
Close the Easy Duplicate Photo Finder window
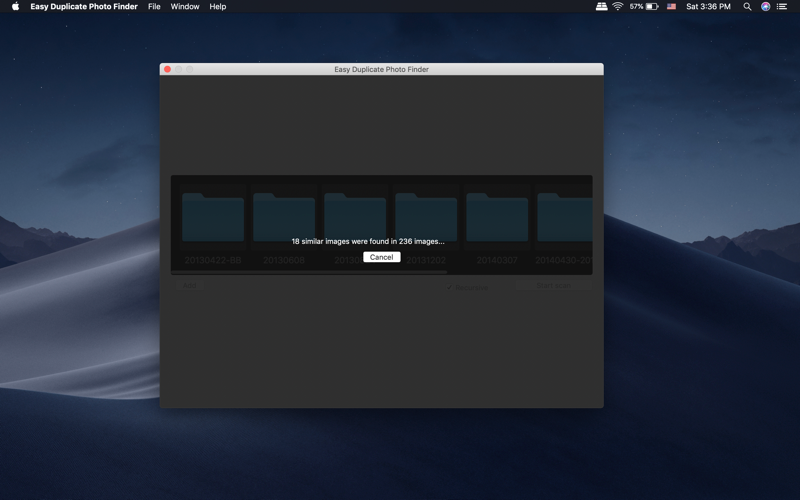[x=167, y=69]
